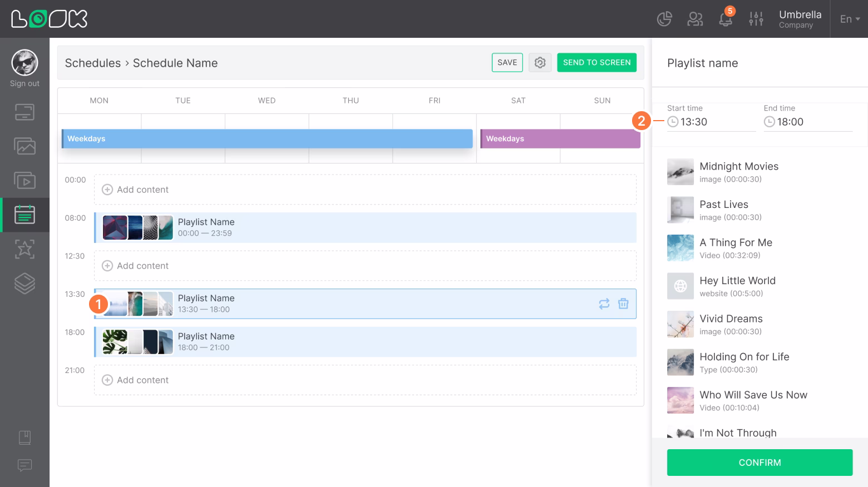Click the user avatar photo
Viewport: 868px width, 487px height.
click(x=24, y=63)
